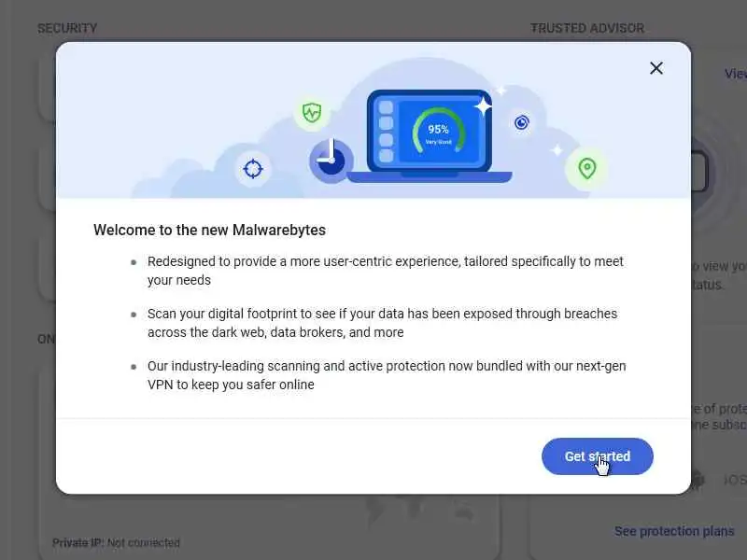747x560 pixels.
Task: Click the green shield heartbeat icon
Action: [x=312, y=113]
